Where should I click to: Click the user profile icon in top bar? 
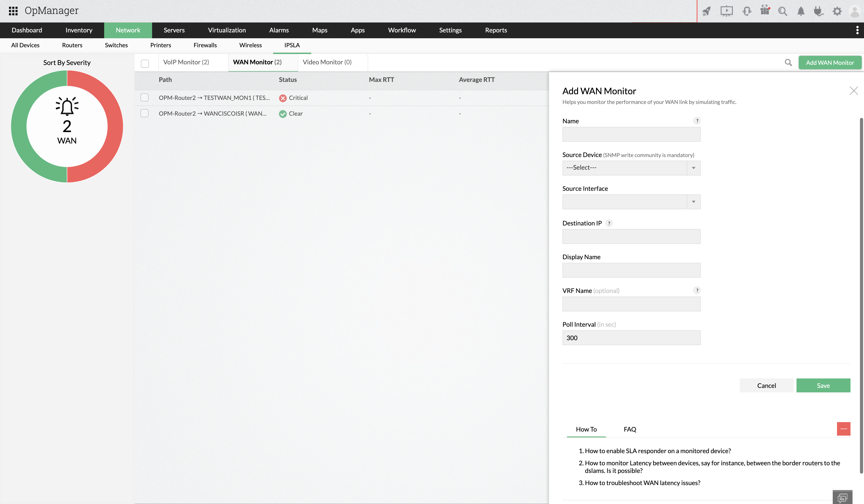(x=854, y=11)
